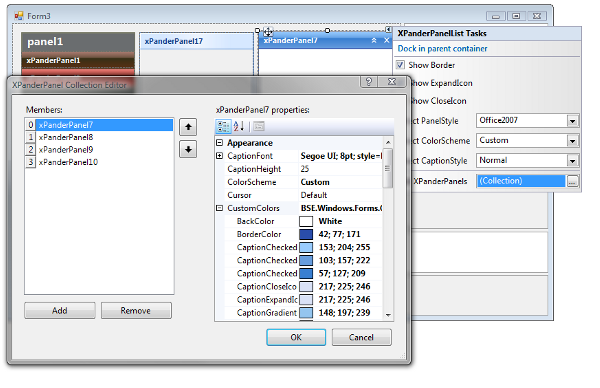The height and width of the screenshot is (388, 600).
Task: Collapse the Appearance category
Action: coord(219,143)
